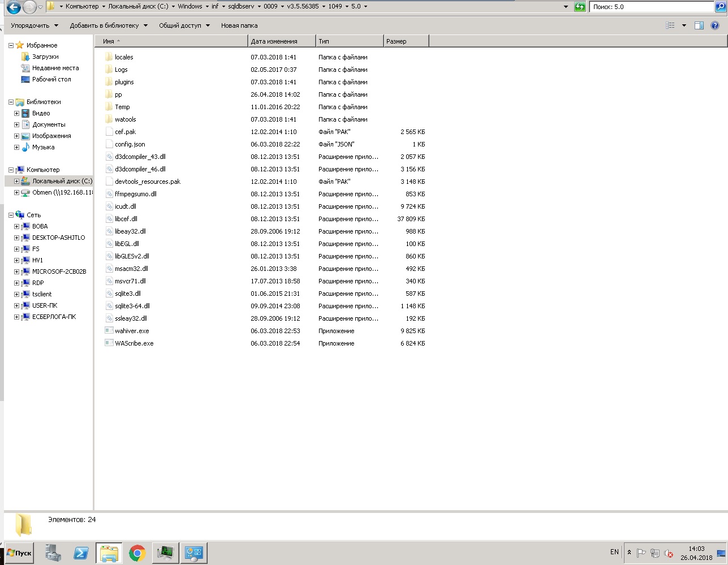Open Рабочий стол in the navigation pane
This screenshot has height=565, width=728.
tap(51, 79)
